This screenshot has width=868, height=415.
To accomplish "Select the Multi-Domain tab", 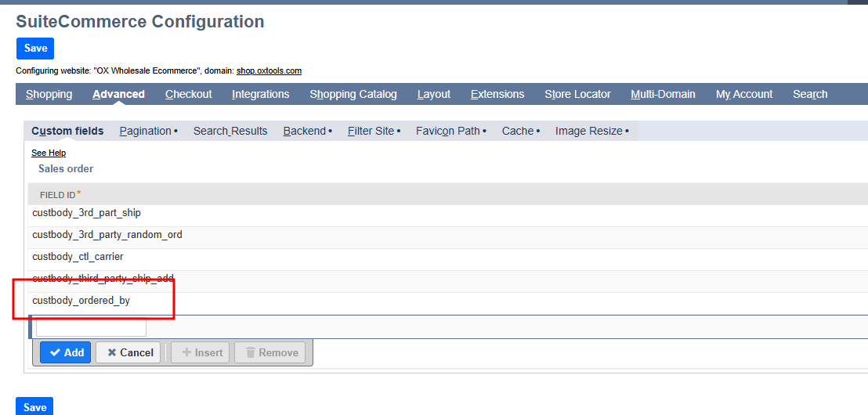I will (x=663, y=94).
